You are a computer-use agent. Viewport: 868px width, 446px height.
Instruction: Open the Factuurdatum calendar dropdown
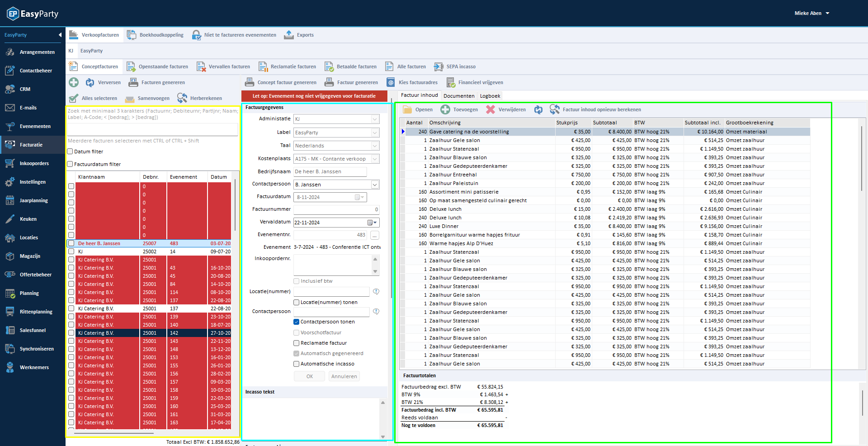pyautogui.click(x=360, y=197)
